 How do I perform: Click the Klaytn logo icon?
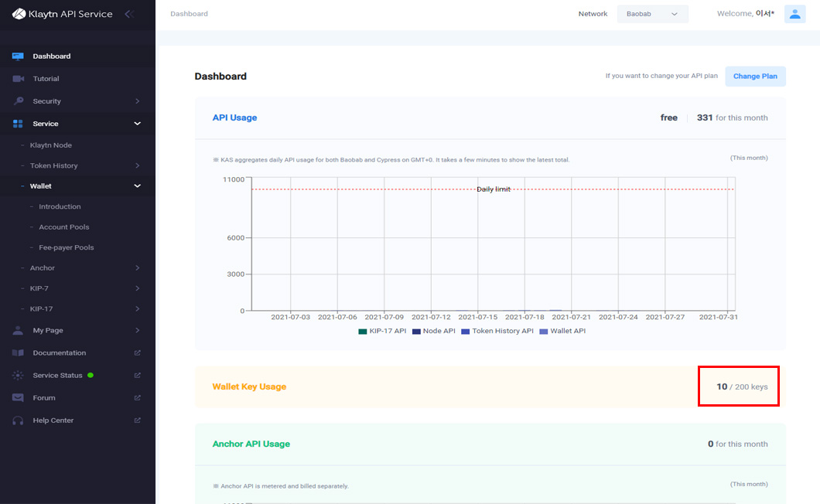[x=19, y=14]
